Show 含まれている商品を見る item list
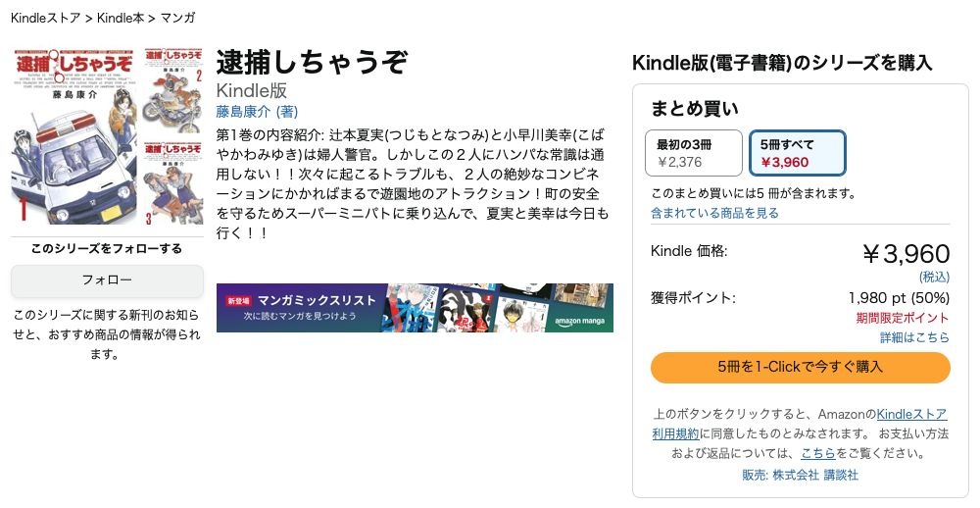The width and height of the screenshot is (980, 508). pos(714,212)
